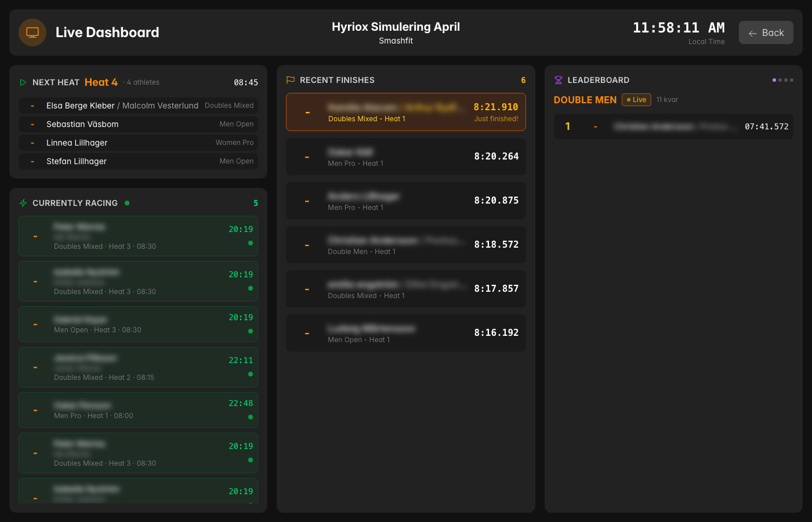Click the Smashfit subtitle
812x522 pixels.
click(x=396, y=41)
